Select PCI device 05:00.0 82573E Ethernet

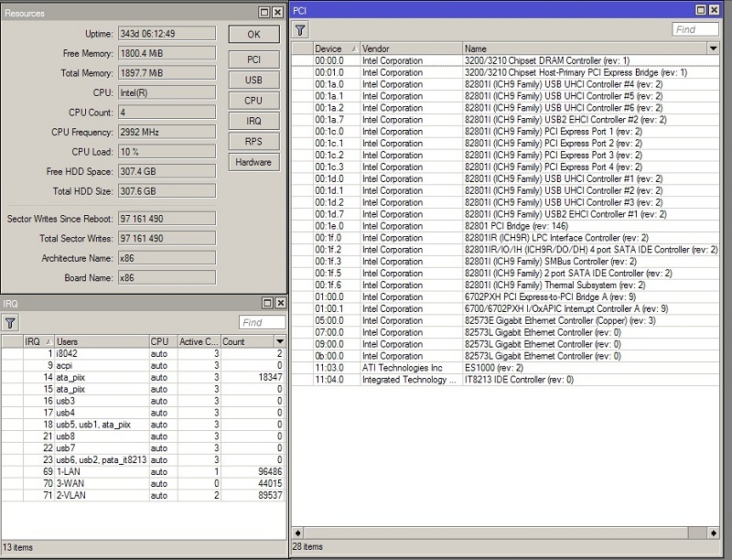505,320
